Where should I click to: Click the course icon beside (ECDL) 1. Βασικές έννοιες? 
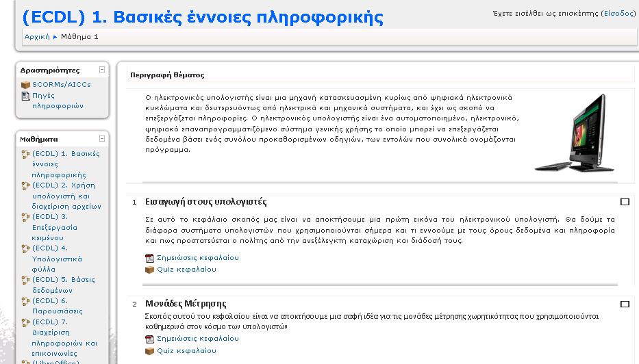(25, 154)
